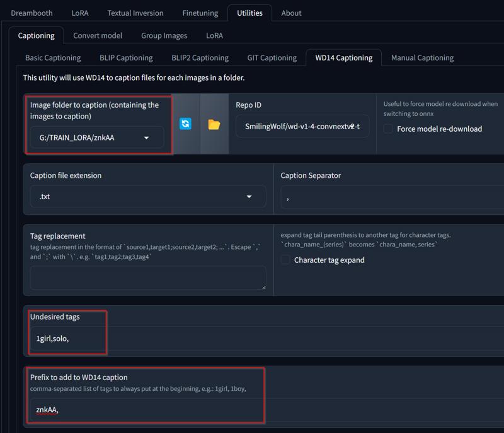
Task: Open the top-level LoRA tab
Action: point(80,13)
